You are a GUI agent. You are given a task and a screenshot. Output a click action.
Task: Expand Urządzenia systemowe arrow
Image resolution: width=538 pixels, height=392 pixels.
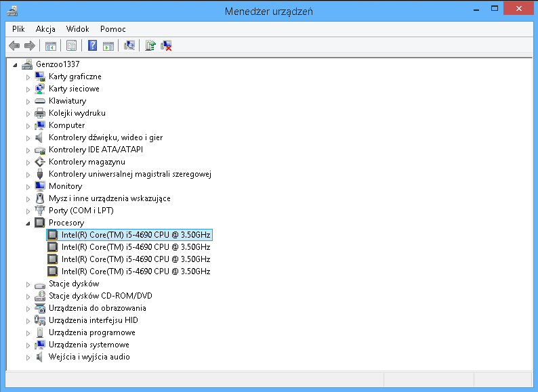click(28, 345)
